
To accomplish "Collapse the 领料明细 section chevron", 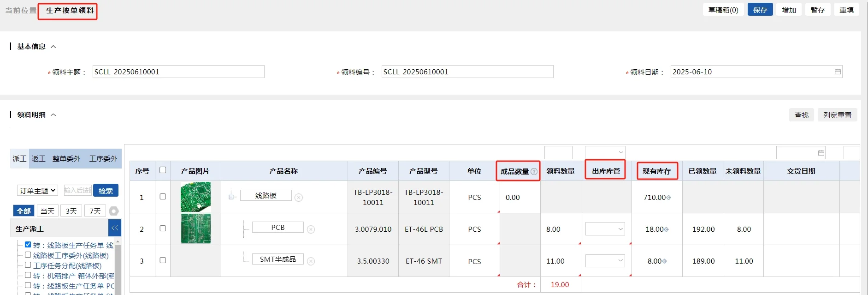I will (x=53, y=115).
